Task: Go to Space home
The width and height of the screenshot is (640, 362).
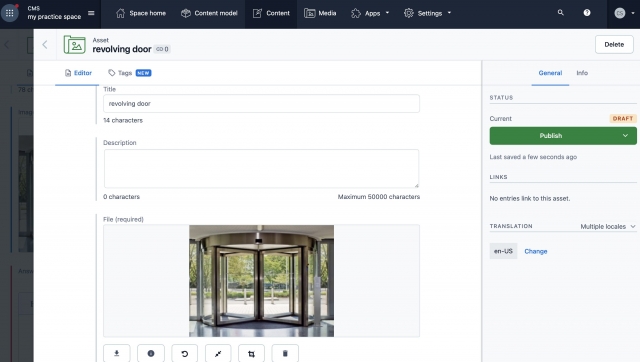Action: point(141,13)
